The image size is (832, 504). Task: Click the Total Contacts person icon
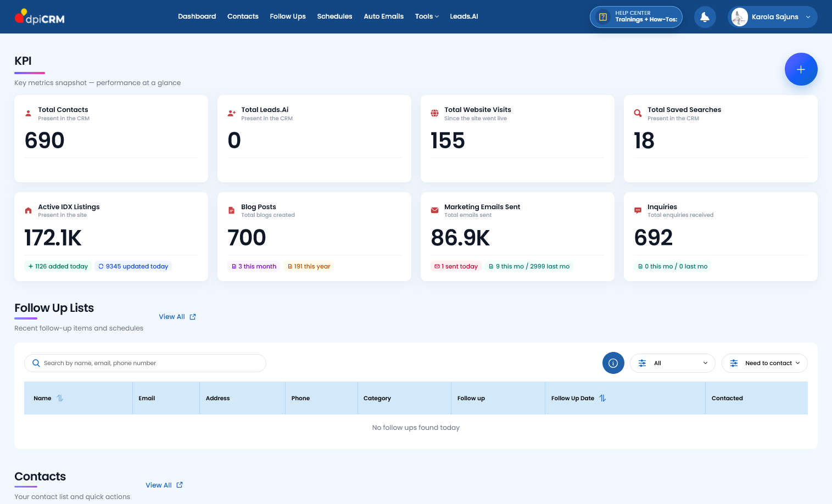29,114
